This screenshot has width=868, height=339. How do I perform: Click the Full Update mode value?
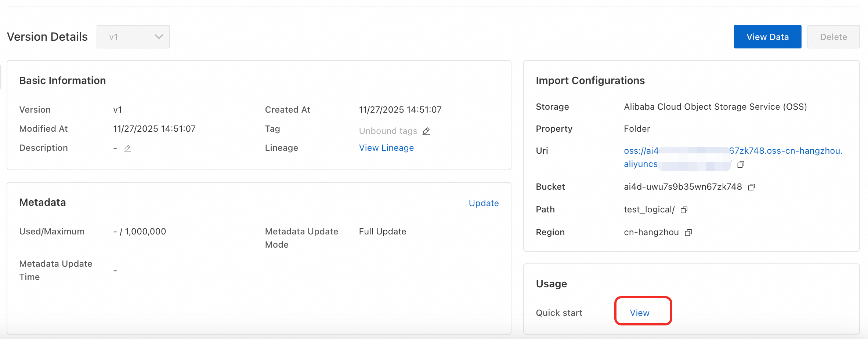click(x=382, y=232)
